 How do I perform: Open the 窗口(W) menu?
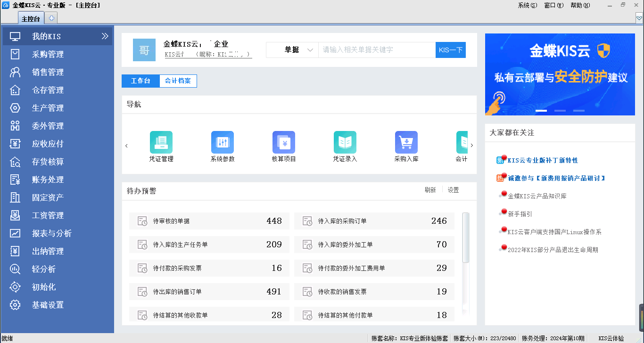click(x=553, y=6)
